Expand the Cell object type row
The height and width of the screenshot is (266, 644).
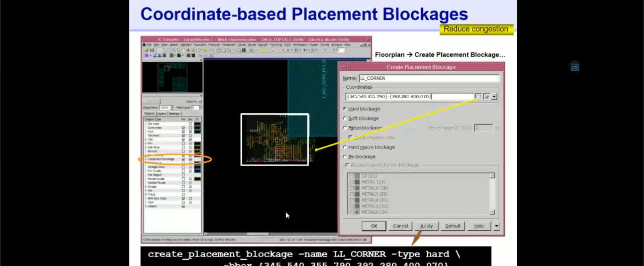point(146,140)
